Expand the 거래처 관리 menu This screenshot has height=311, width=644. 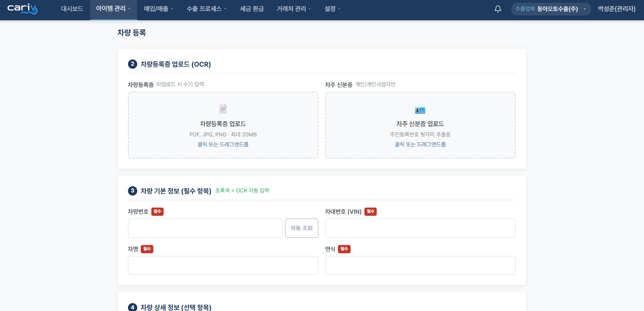294,9
